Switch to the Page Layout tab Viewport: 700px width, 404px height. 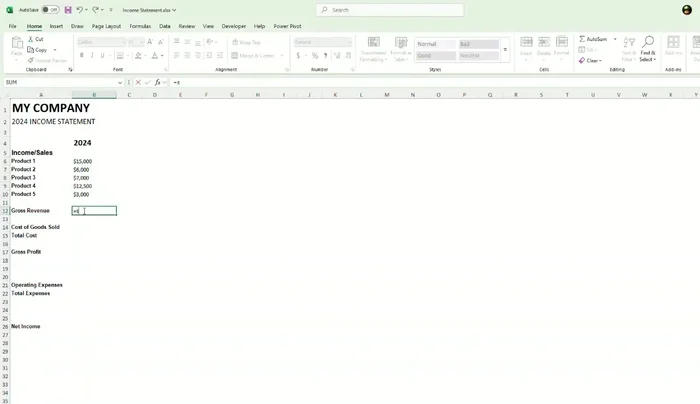pos(106,26)
